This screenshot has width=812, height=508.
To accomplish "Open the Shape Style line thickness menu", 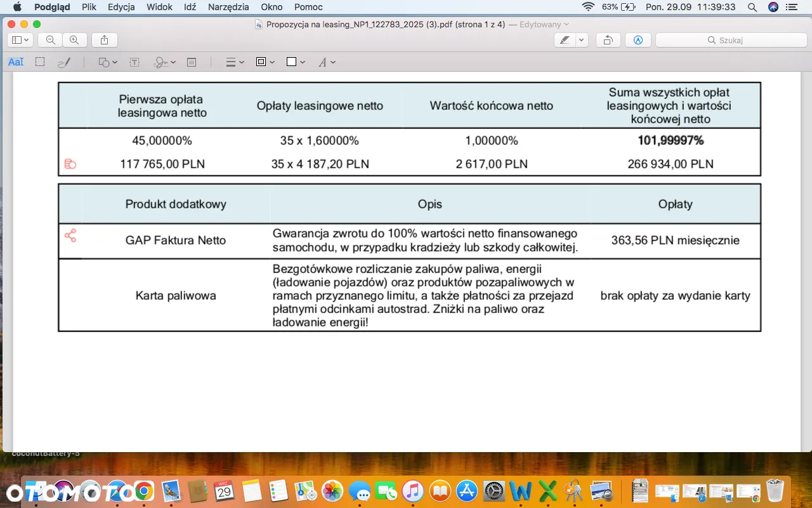I will point(235,62).
